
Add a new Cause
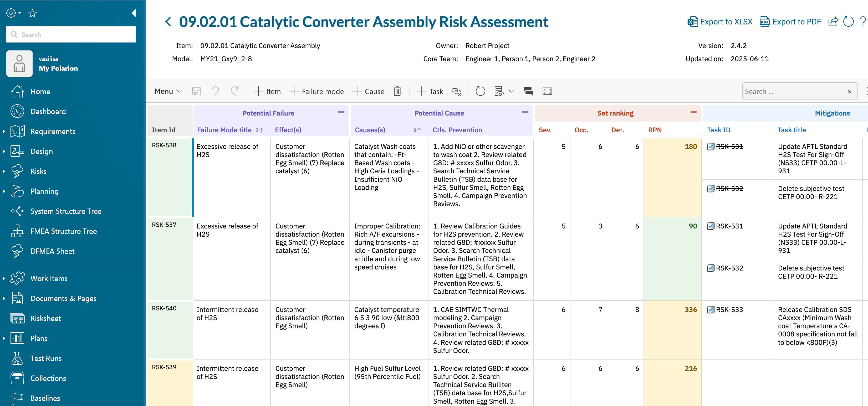[x=368, y=91]
